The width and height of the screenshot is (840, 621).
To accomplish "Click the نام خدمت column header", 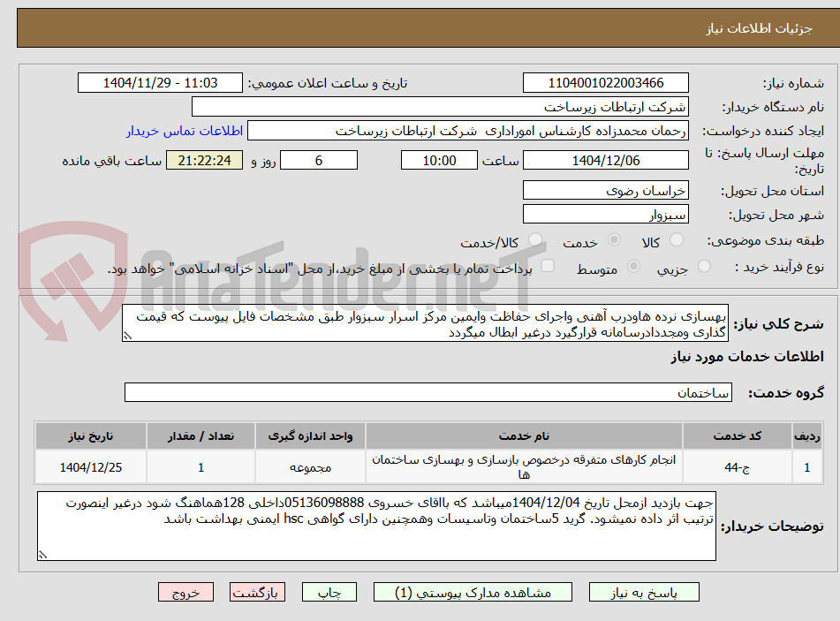I will (x=524, y=436).
